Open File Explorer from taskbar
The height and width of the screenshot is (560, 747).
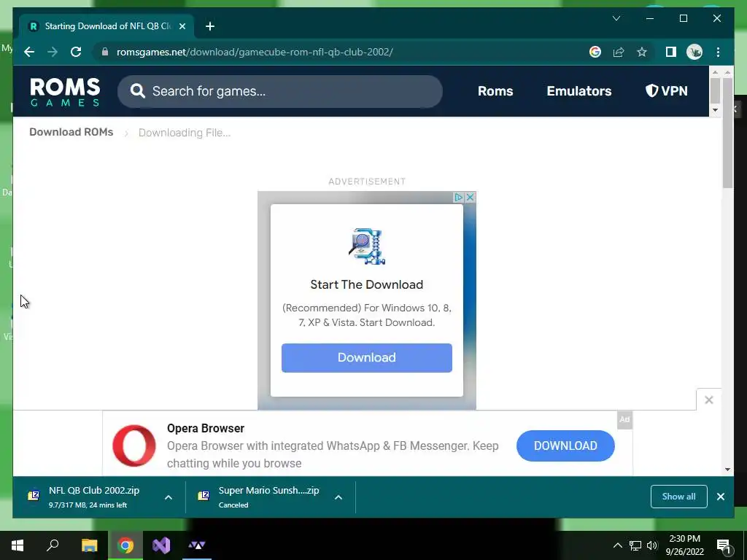[89, 545]
